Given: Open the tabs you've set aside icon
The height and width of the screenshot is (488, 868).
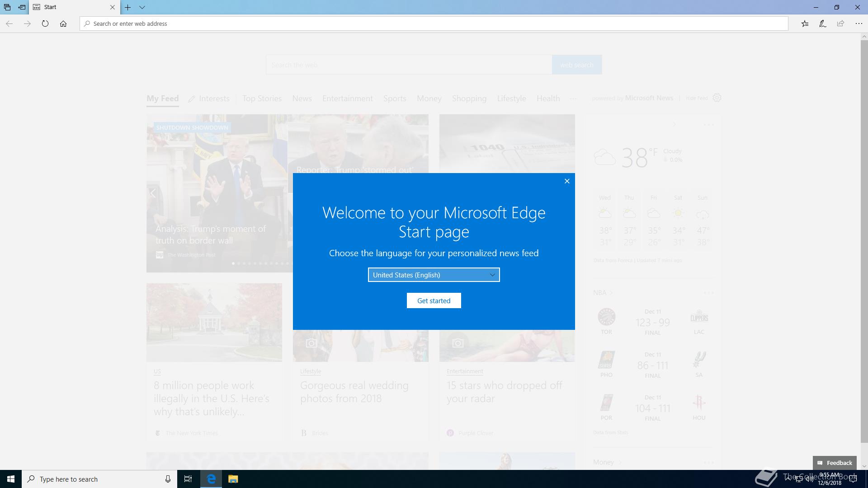Looking at the screenshot, I should click(7, 7).
